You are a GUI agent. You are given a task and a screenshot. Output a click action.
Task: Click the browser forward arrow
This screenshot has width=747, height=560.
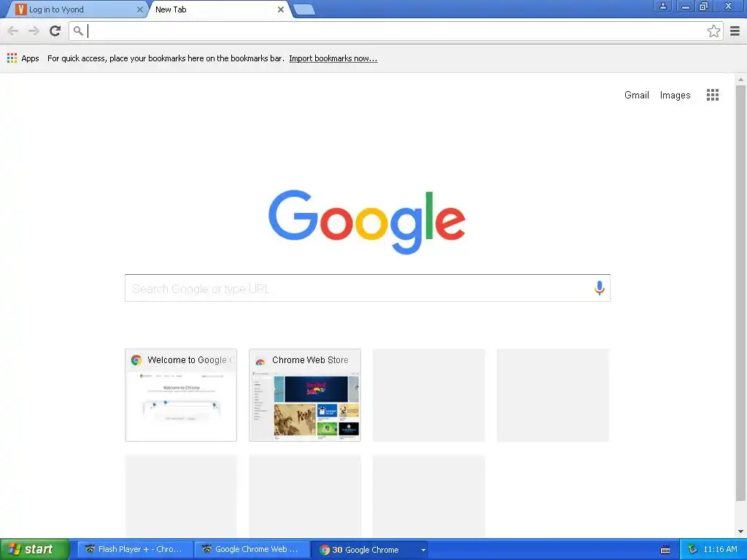coord(34,31)
